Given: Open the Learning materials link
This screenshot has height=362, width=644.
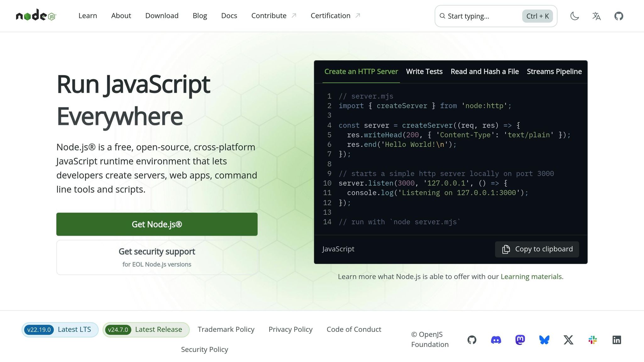Looking at the screenshot, I should coord(531,277).
